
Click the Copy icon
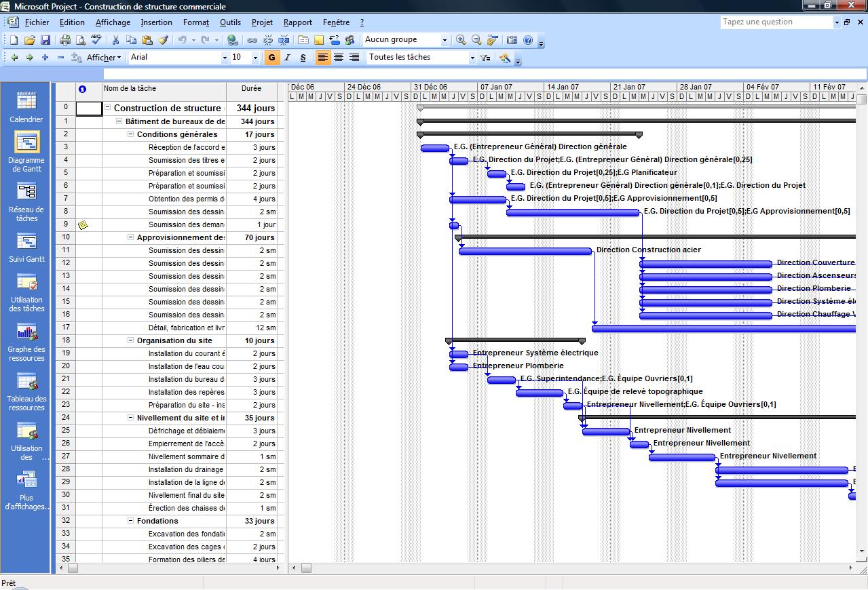(132, 40)
